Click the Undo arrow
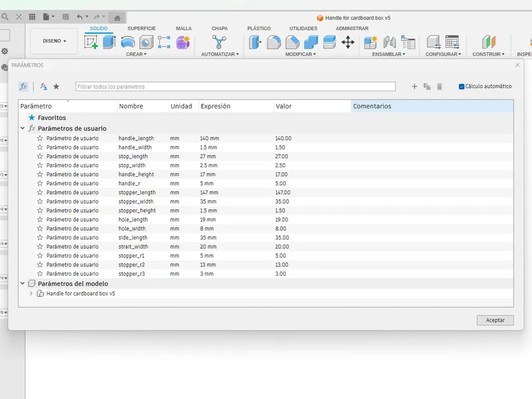 coord(80,17)
